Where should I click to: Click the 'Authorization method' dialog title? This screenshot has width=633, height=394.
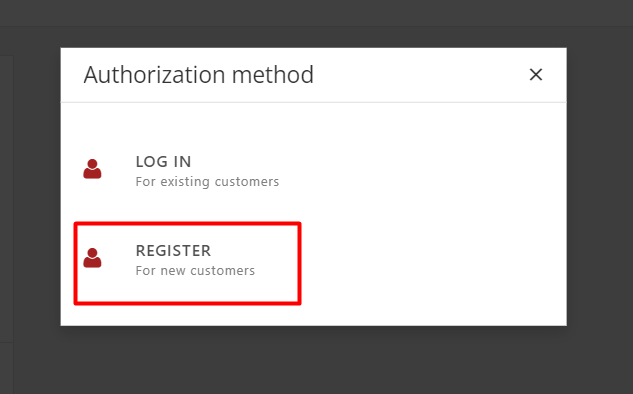[199, 75]
